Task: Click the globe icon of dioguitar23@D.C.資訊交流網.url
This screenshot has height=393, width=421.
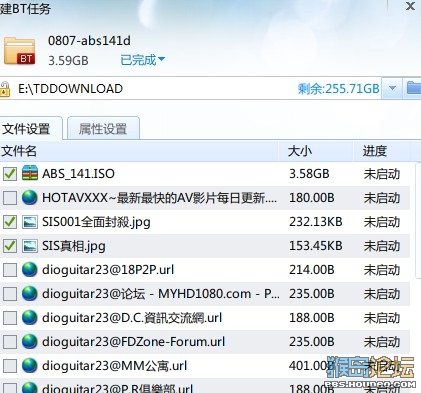Action: pyautogui.click(x=30, y=318)
